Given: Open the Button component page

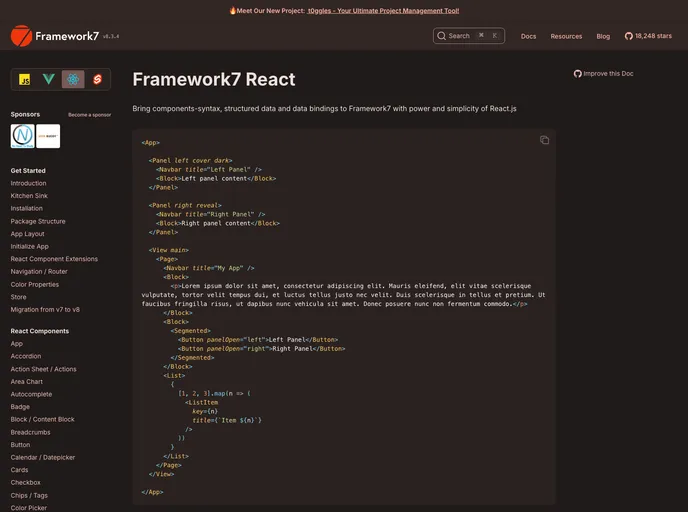Looking at the screenshot, I should [x=20, y=444].
